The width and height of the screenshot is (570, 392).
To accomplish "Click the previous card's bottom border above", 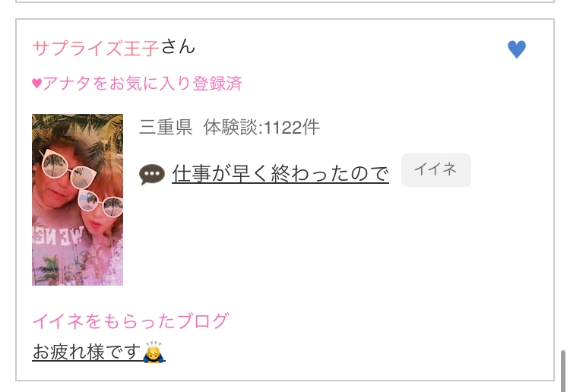I will click(285, 2).
